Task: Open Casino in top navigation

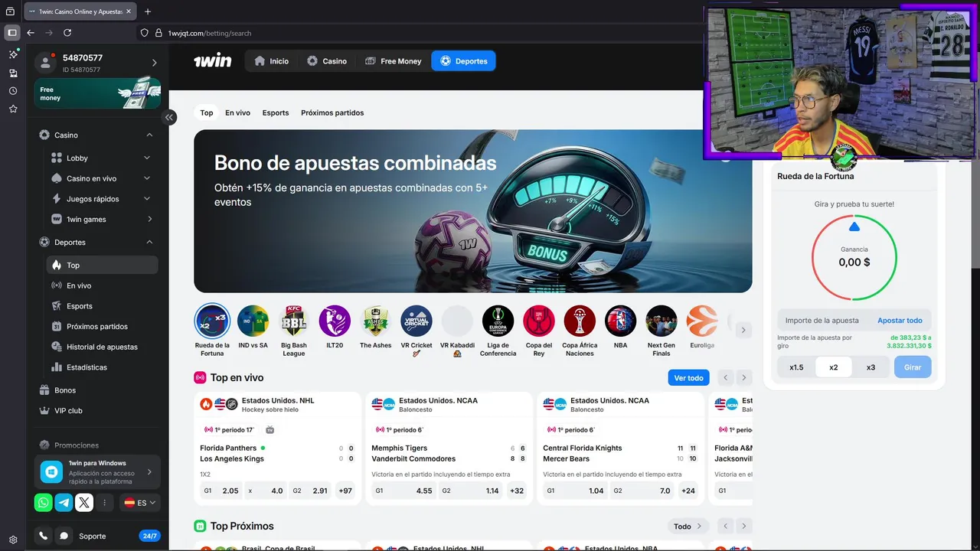Action: tap(326, 61)
